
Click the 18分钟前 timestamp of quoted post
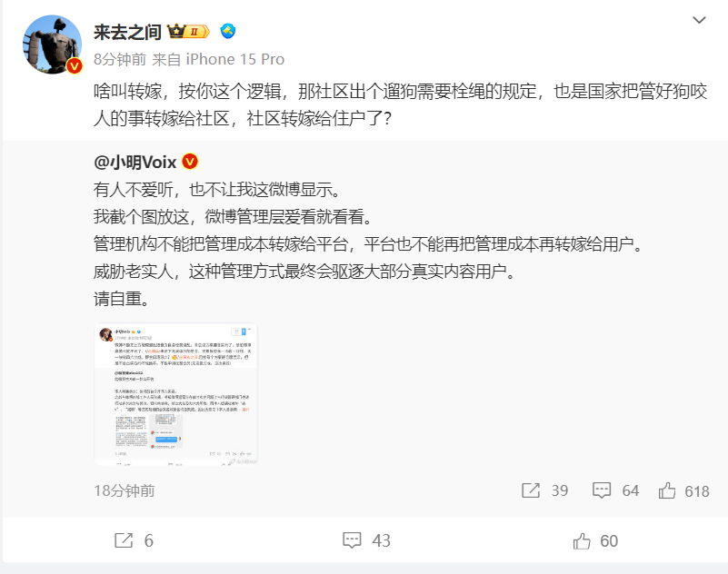click(124, 490)
